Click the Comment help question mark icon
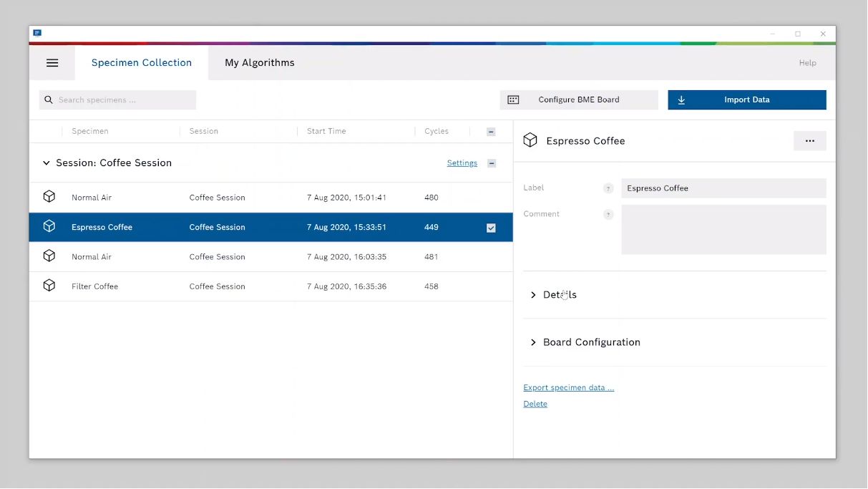 click(608, 214)
